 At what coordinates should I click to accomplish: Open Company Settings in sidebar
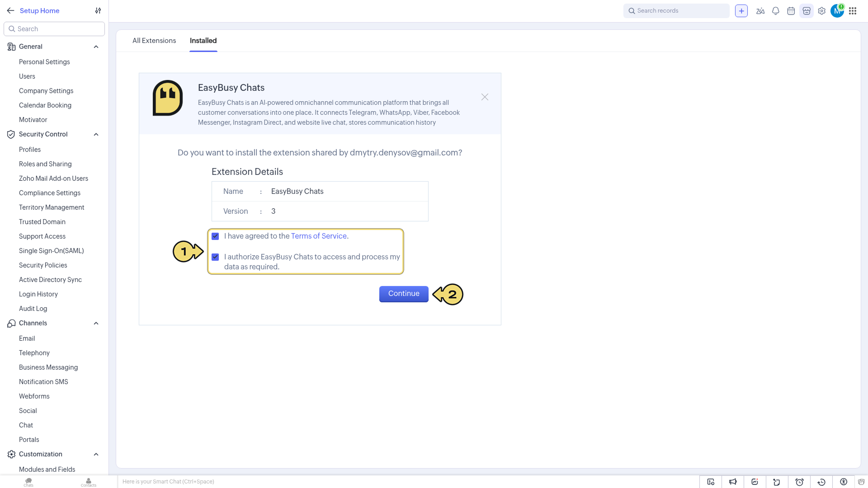[x=46, y=91]
